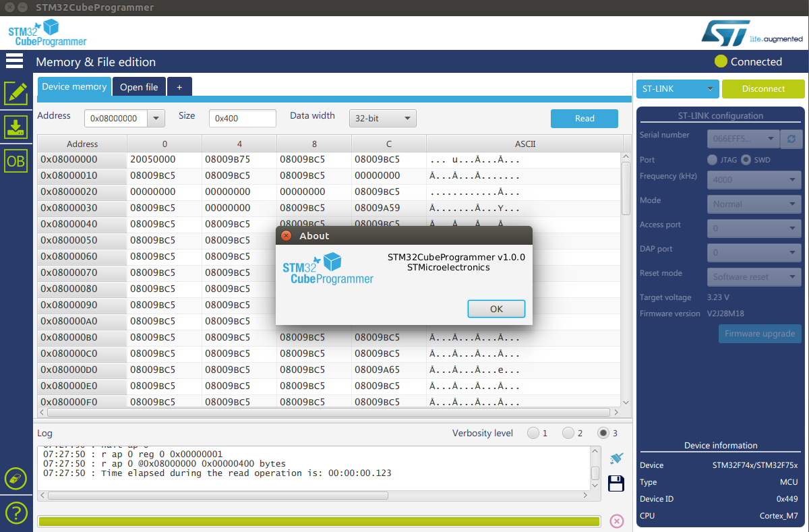Open Erasing & Programming download icon
This screenshot has height=532, width=809.
click(x=16, y=127)
